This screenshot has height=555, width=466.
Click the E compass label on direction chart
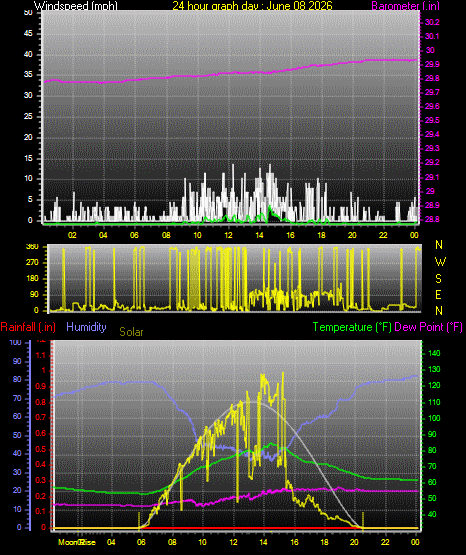438,294
